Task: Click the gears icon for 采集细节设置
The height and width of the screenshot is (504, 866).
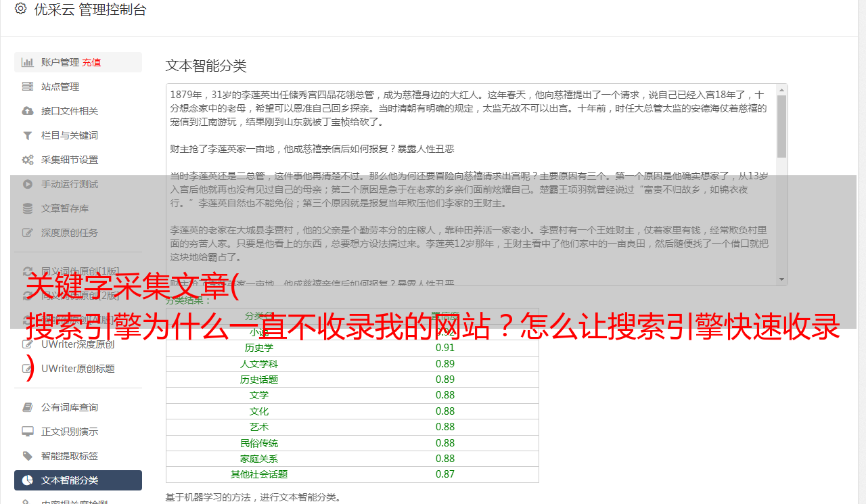Action: pos(28,160)
